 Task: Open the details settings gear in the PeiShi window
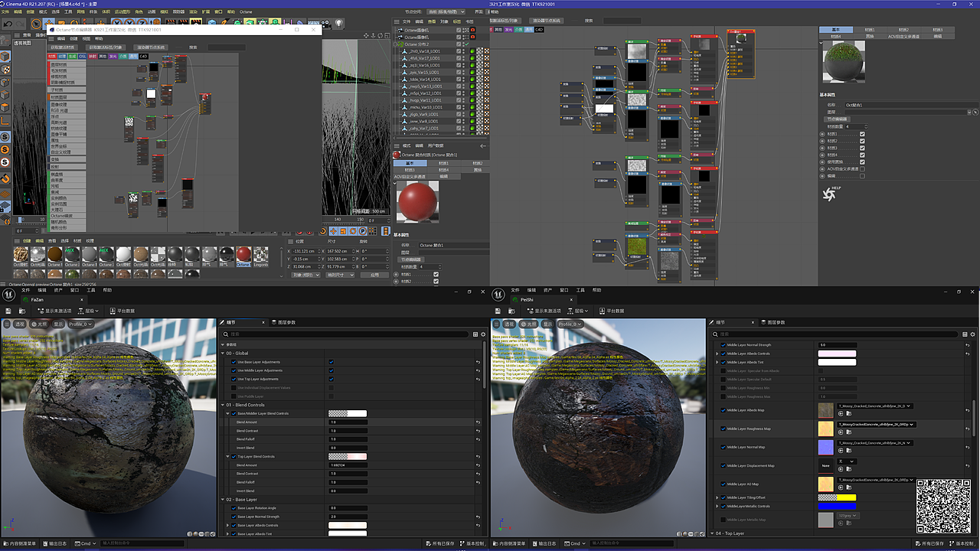[x=972, y=334]
